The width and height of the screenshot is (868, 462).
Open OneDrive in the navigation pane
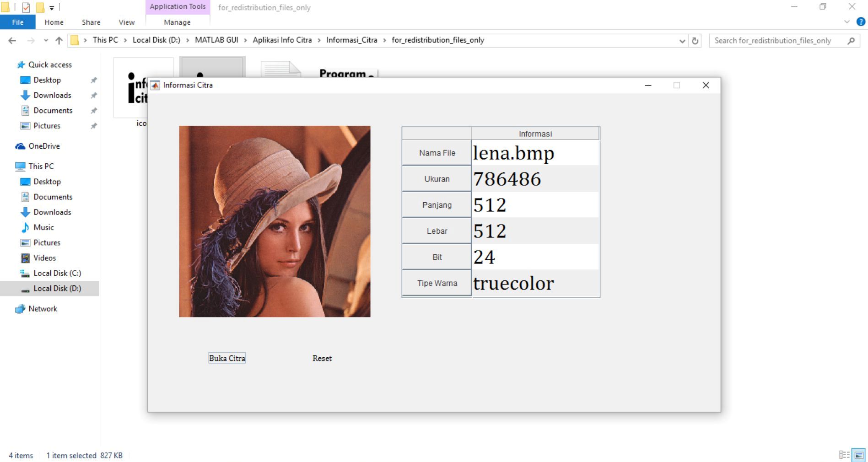tap(44, 146)
